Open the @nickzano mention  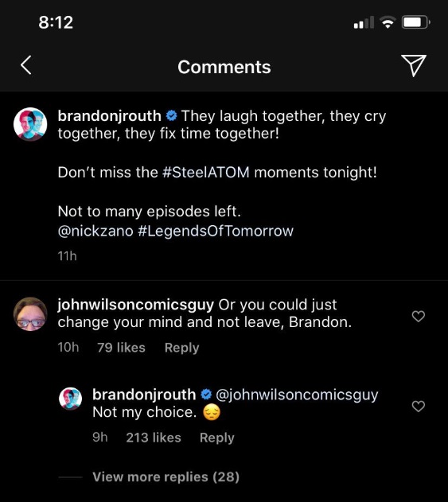pyautogui.click(x=95, y=231)
